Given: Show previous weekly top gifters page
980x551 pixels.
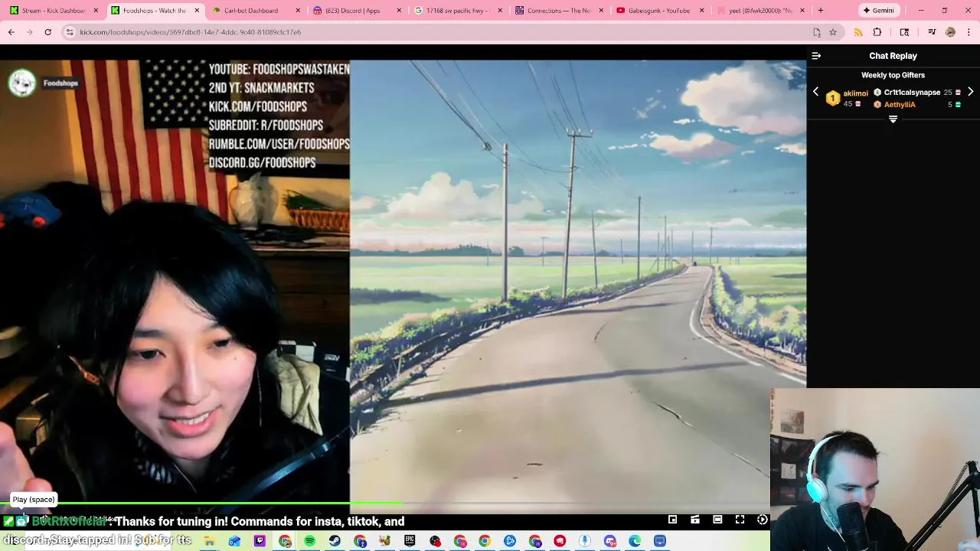Looking at the screenshot, I should (815, 92).
